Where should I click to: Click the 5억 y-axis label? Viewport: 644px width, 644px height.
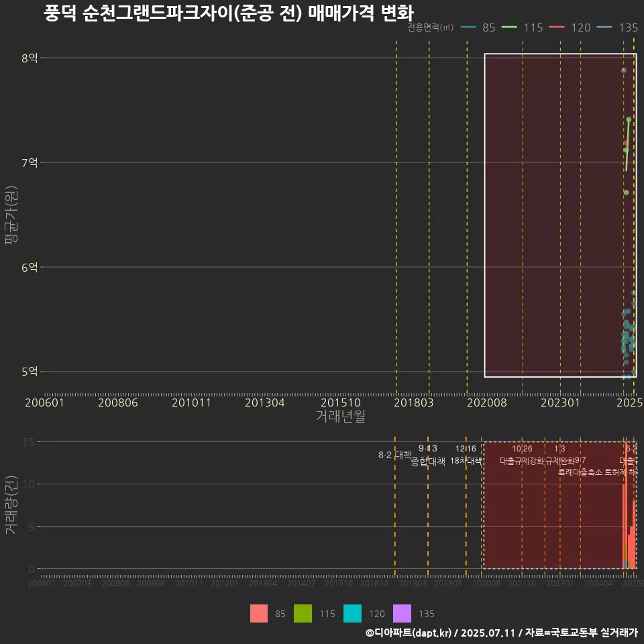coord(30,372)
